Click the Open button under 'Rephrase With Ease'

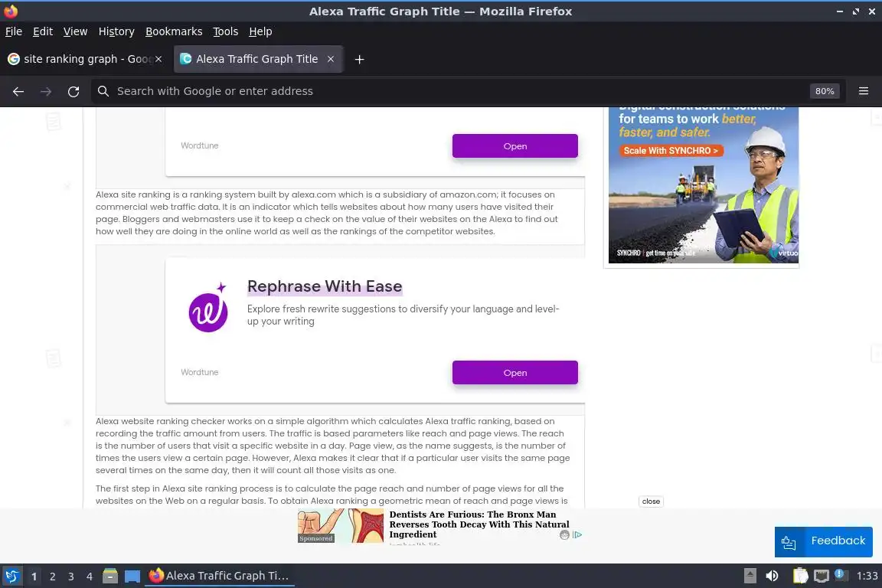tap(514, 373)
